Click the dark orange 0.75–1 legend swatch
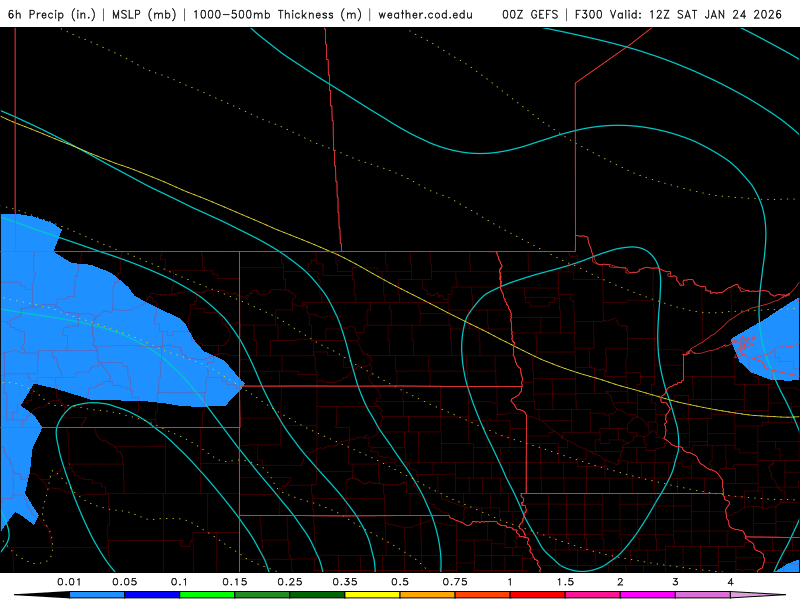The height and width of the screenshot is (600, 800). [x=483, y=595]
